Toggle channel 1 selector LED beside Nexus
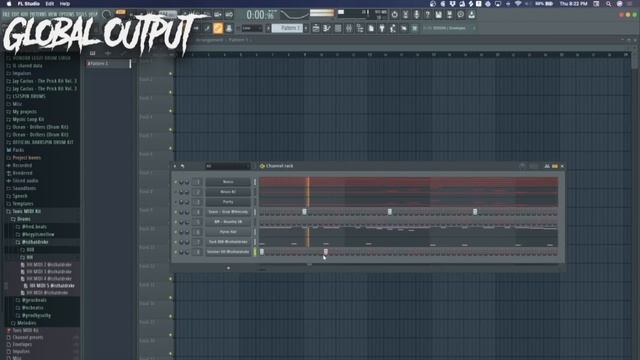This screenshot has width=640, height=360. (255, 182)
